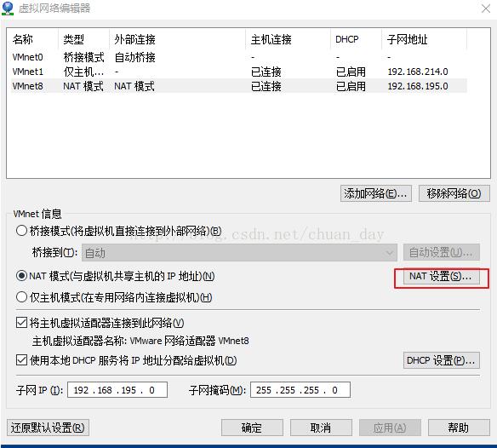This screenshot has height=448, width=497.
Task: Click 已启用 DHCP cell in VMnet1 row
Action: tap(351, 72)
